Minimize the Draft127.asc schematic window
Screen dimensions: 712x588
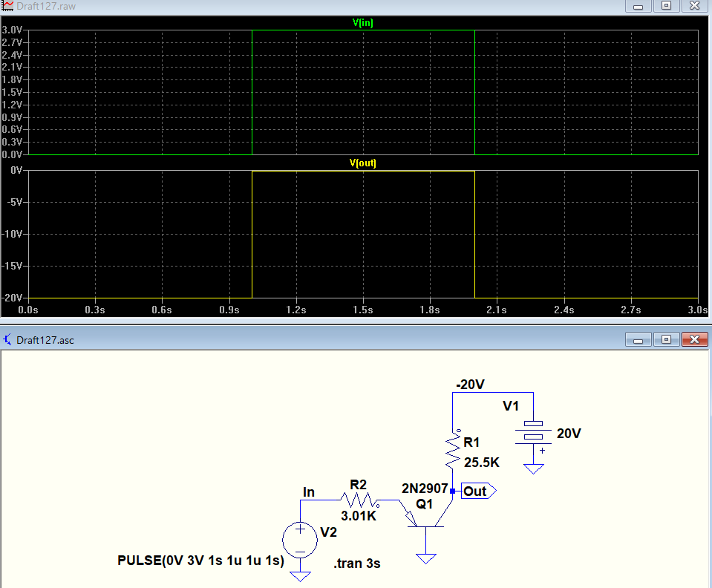pyautogui.click(x=638, y=339)
